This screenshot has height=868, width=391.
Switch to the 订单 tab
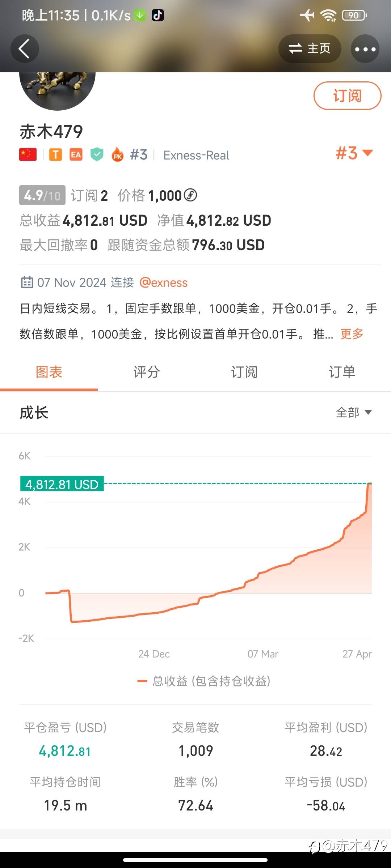coord(342,372)
